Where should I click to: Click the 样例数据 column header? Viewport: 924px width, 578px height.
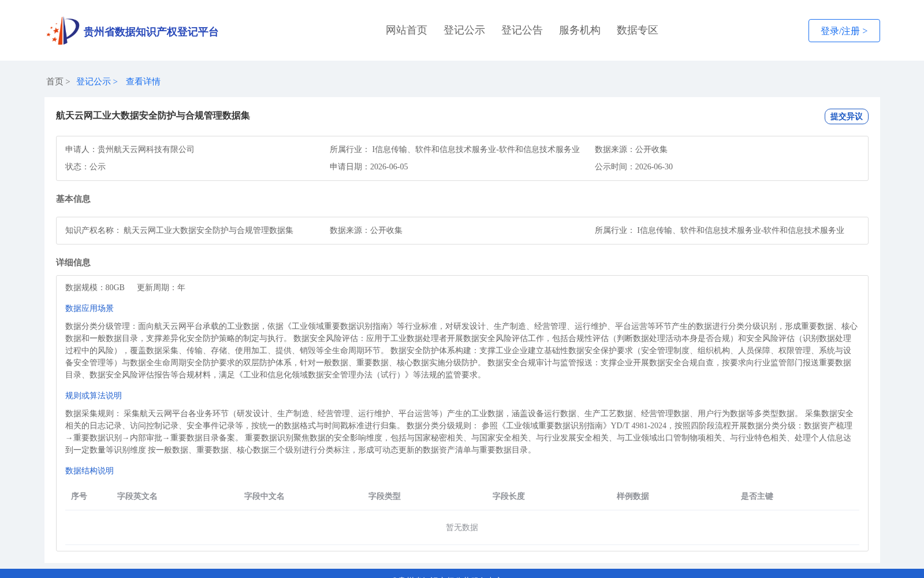tap(633, 496)
